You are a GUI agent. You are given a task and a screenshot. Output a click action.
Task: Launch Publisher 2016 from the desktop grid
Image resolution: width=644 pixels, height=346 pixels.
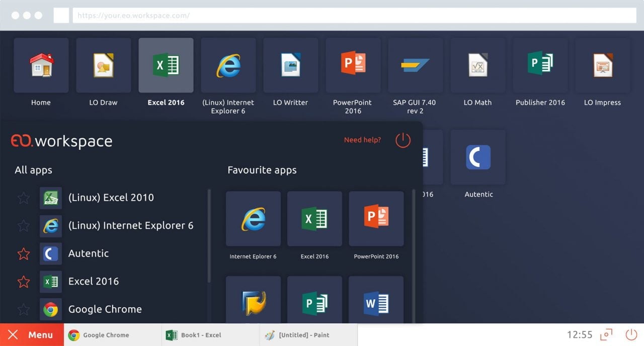540,65
